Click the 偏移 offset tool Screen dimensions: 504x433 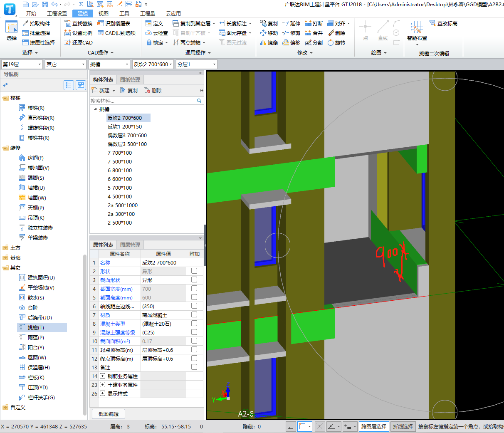click(x=291, y=42)
